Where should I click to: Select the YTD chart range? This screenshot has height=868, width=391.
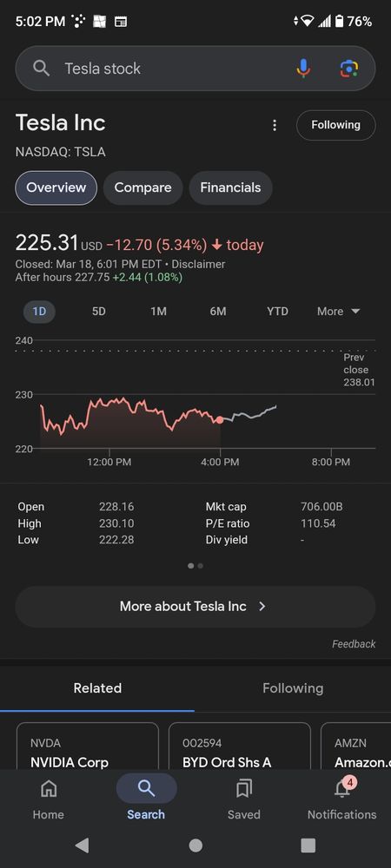[277, 312]
